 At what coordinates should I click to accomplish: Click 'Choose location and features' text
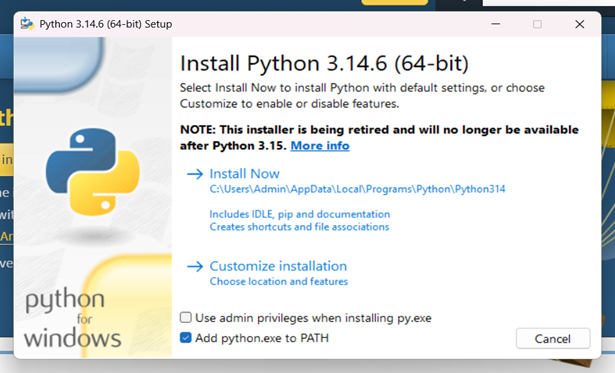click(x=278, y=282)
